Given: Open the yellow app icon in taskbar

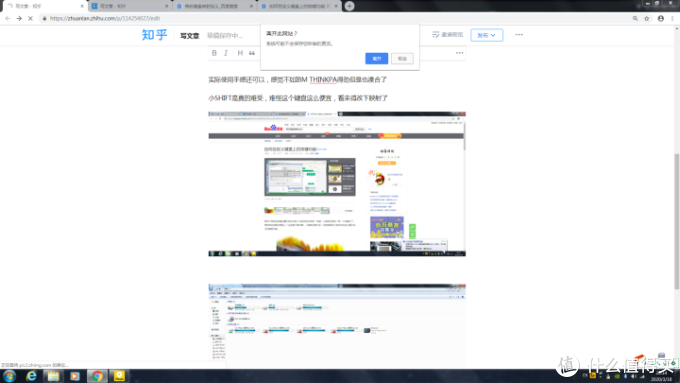Looking at the screenshot, I should pyautogui.click(x=119, y=376).
